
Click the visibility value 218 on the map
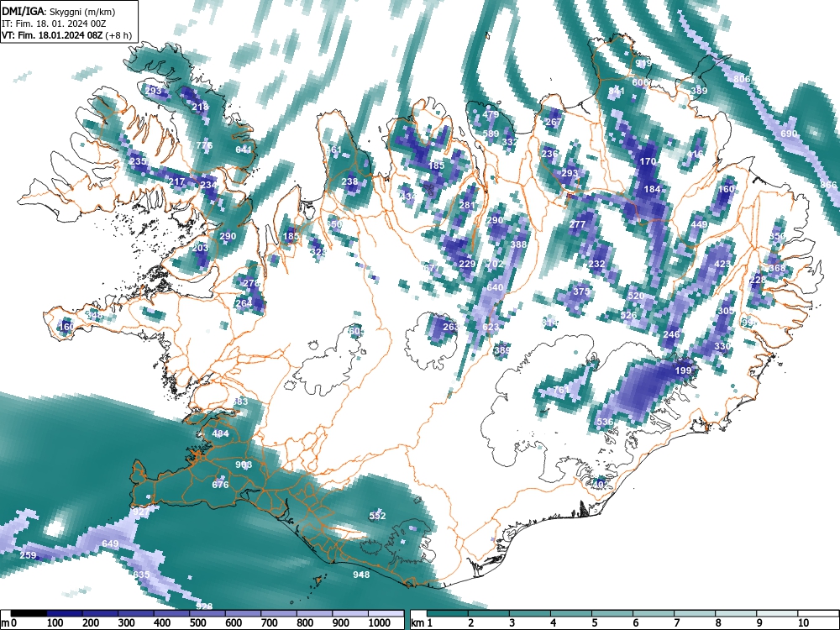coord(200,108)
